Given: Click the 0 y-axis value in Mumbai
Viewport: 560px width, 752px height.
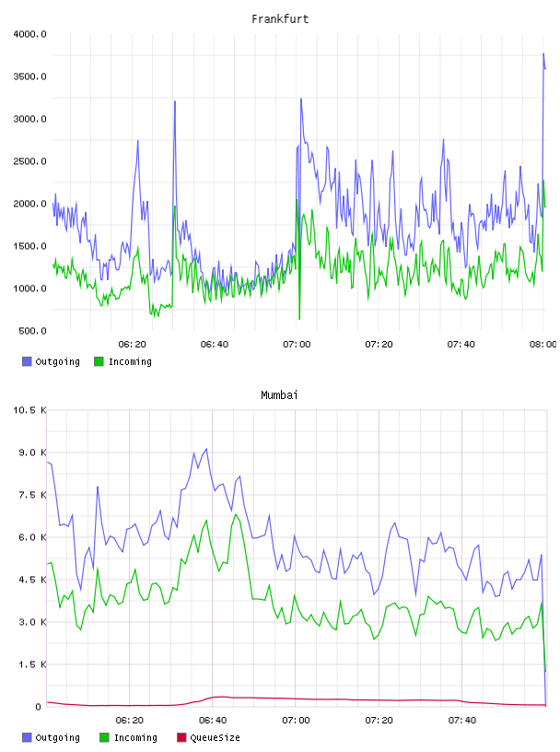Looking at the screenshot, I should pyautogui.click(x=39, y=707).
